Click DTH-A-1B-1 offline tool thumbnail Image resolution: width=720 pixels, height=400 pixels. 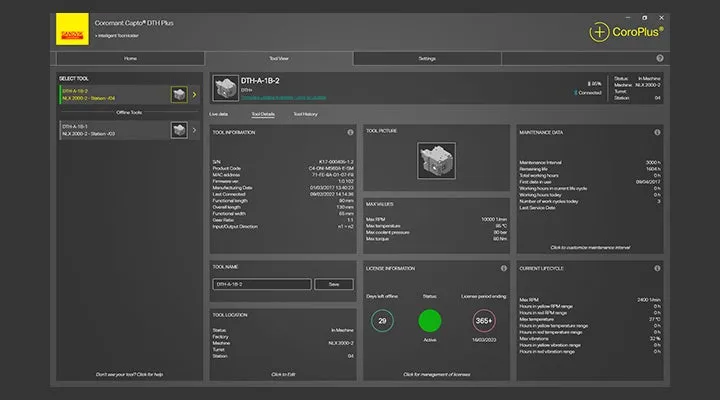tap(179, 130)
